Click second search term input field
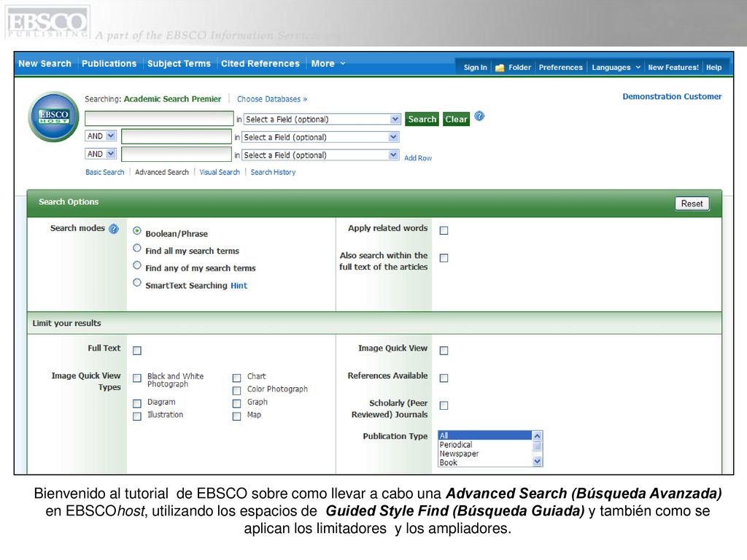 [x=177, y=136]
